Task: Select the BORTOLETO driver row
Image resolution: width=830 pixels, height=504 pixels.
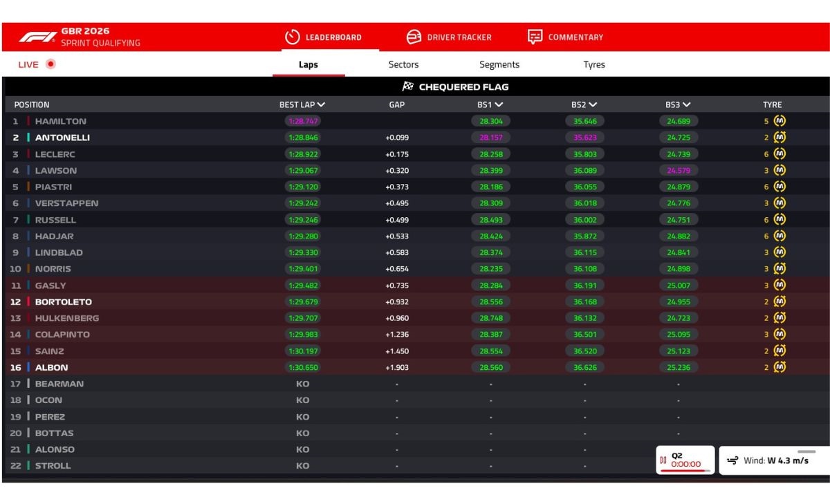Action: [416, 302]
